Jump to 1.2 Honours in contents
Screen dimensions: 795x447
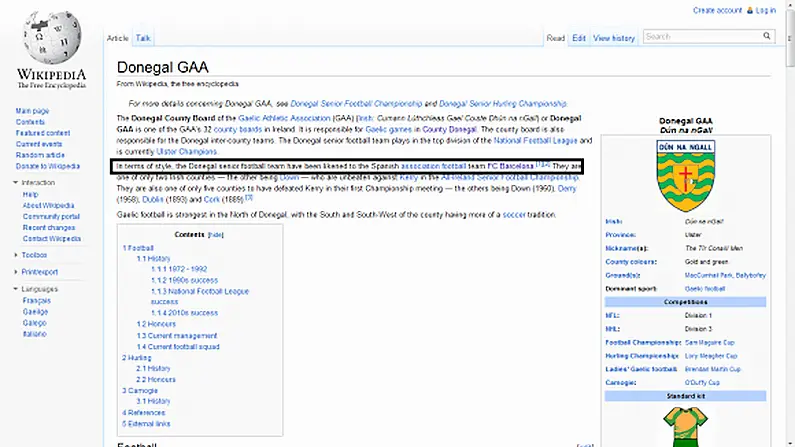pyautogui.click(x=156, y=324)
